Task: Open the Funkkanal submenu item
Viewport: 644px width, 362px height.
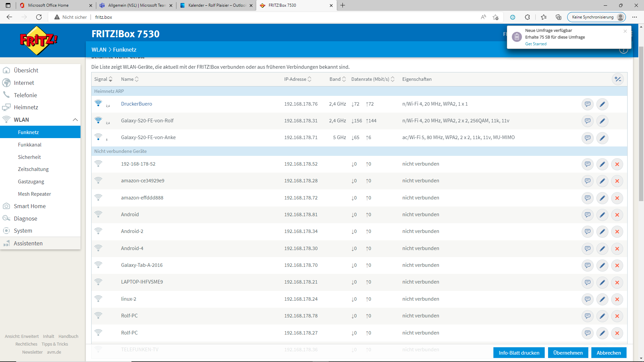Action: coord(30,145)
